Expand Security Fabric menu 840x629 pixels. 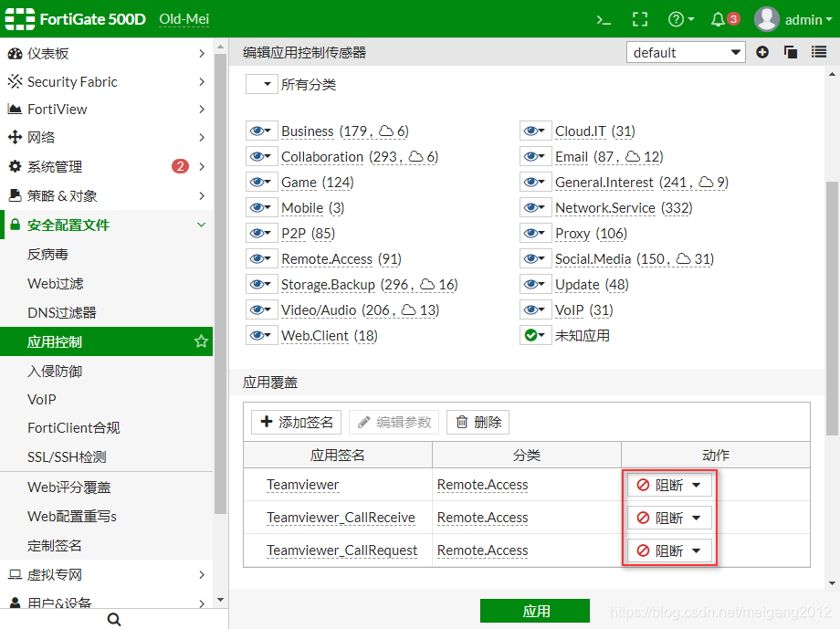point(107,81)
